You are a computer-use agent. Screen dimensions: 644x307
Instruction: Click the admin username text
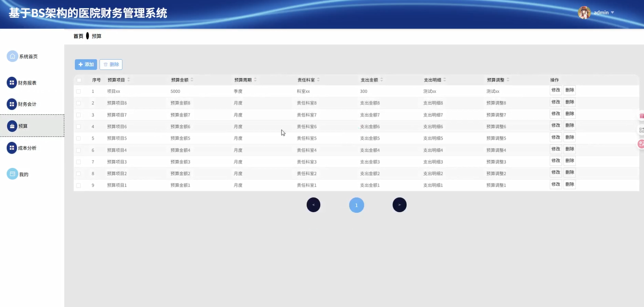pyautogui.click(x=601, y=13)
